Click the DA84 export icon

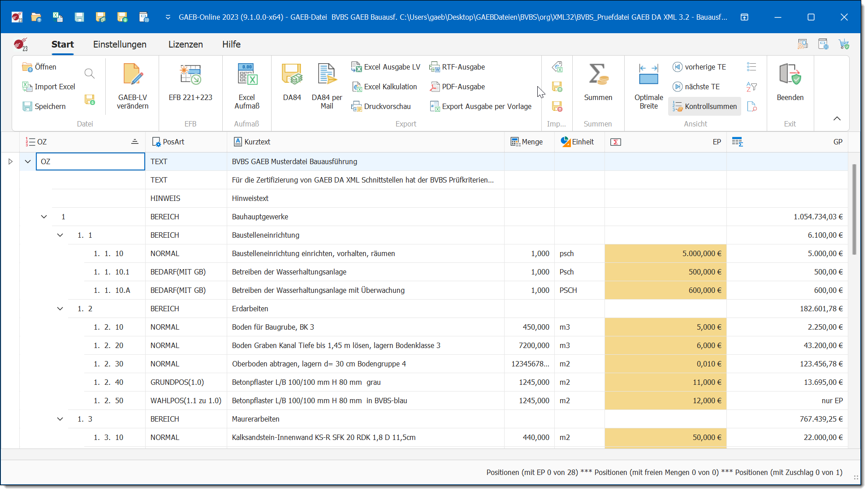[x=292, y=75]
